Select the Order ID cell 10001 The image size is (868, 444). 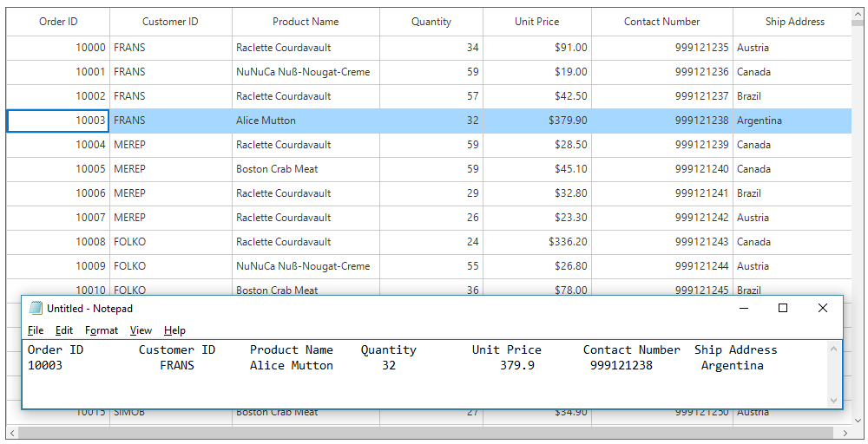point(58,73)
